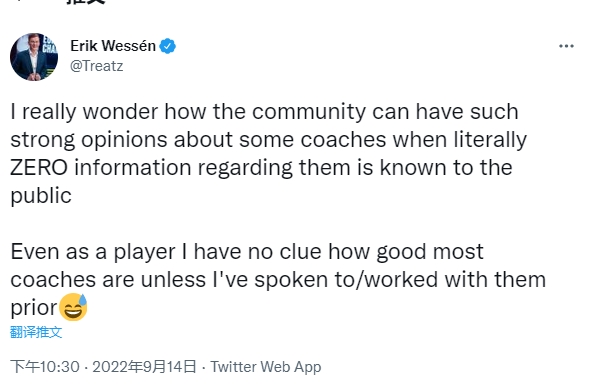This screenshot has width=590, height=387.
Task: Click the partially visible 推文 page header
Action: pos(87,2)
